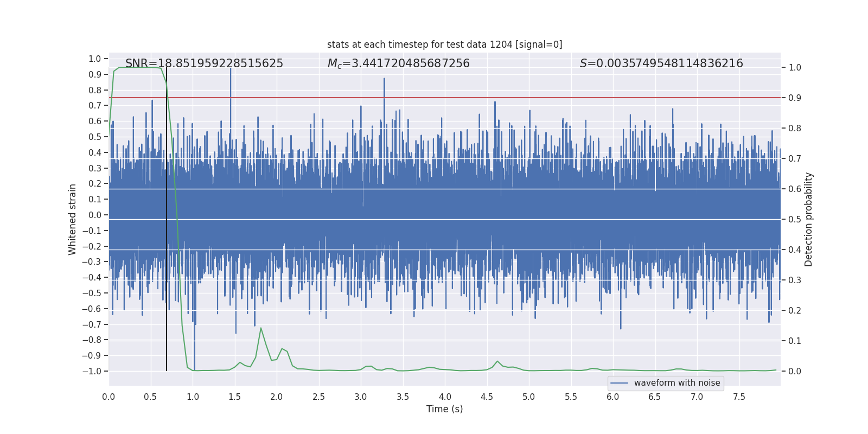Click the 7.5 tick label on time axis
This screenshot has width=868, height=434.
pyautogui.click(x=739, y=397)
